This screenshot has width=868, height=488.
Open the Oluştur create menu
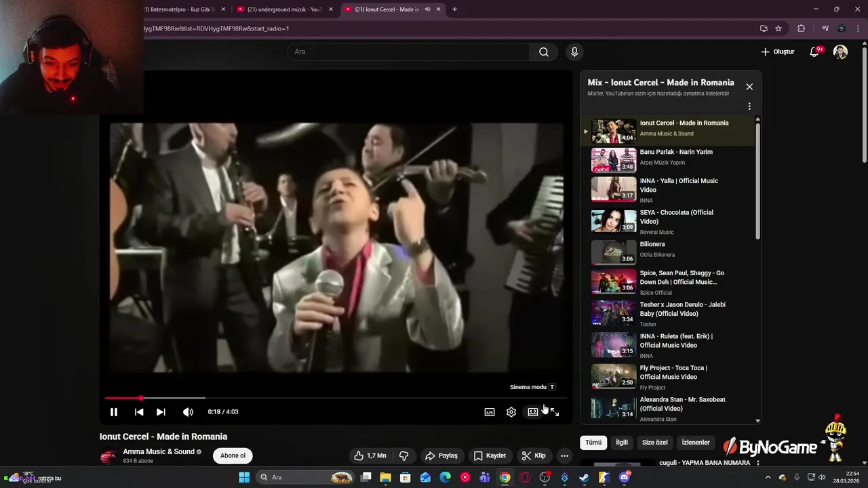(x=777, y=52)
